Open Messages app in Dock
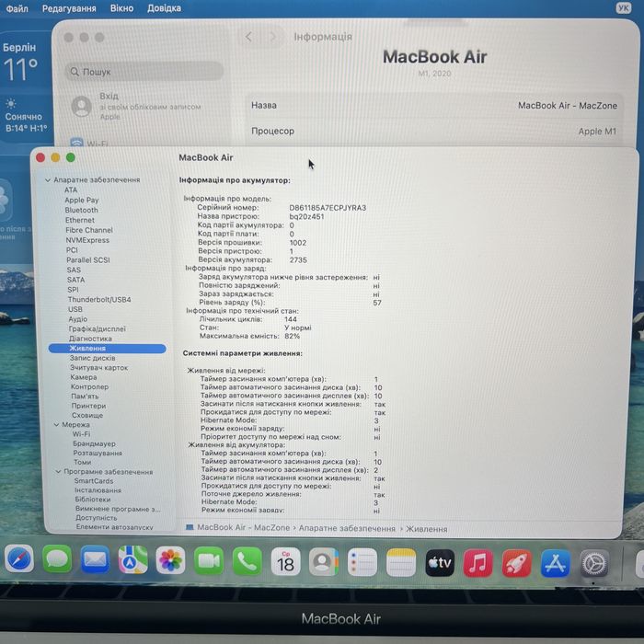This screenshot has width=644, height=644. pyautogui.click(x=57, y=559)
